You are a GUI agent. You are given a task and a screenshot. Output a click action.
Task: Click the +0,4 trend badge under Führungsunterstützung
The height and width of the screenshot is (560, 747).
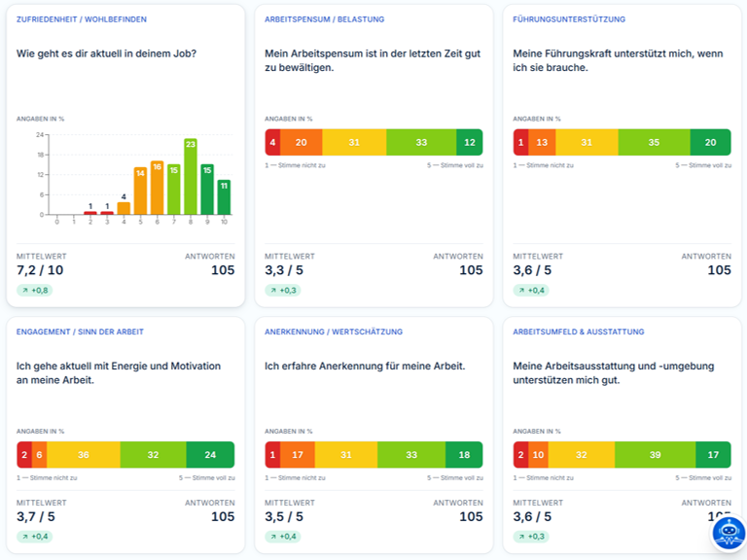(x=531, y=290)
